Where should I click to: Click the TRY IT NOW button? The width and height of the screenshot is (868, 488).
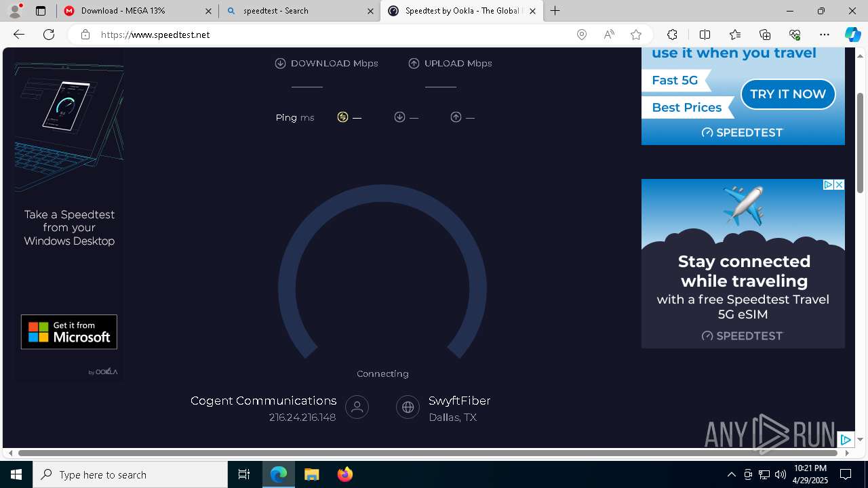(x=788, y=94)
